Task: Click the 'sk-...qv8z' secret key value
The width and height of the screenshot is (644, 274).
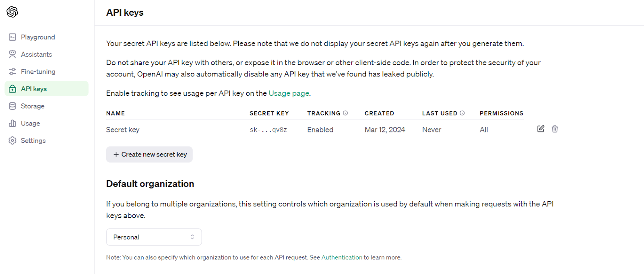Action: tap(268, 130)
